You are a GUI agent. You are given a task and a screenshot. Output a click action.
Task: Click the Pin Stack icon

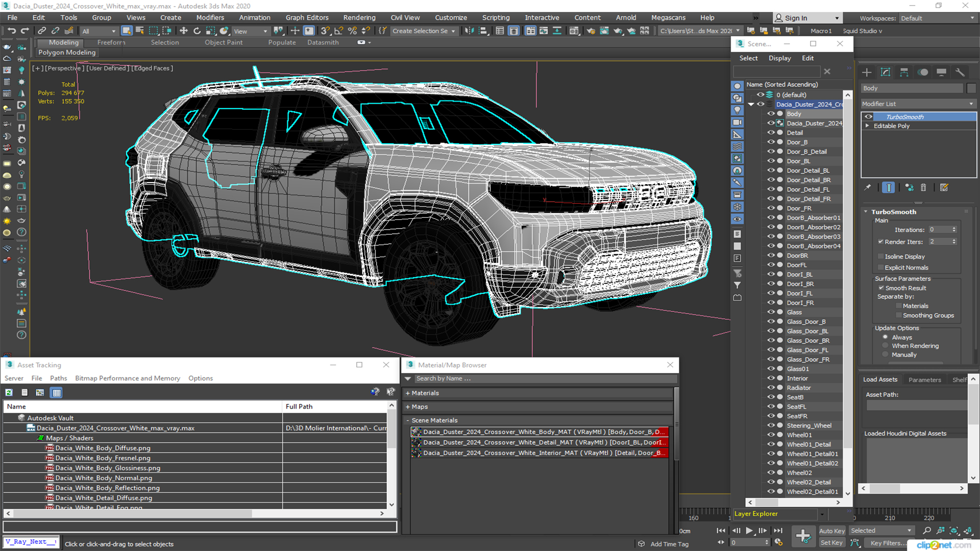tap(868, 188)
